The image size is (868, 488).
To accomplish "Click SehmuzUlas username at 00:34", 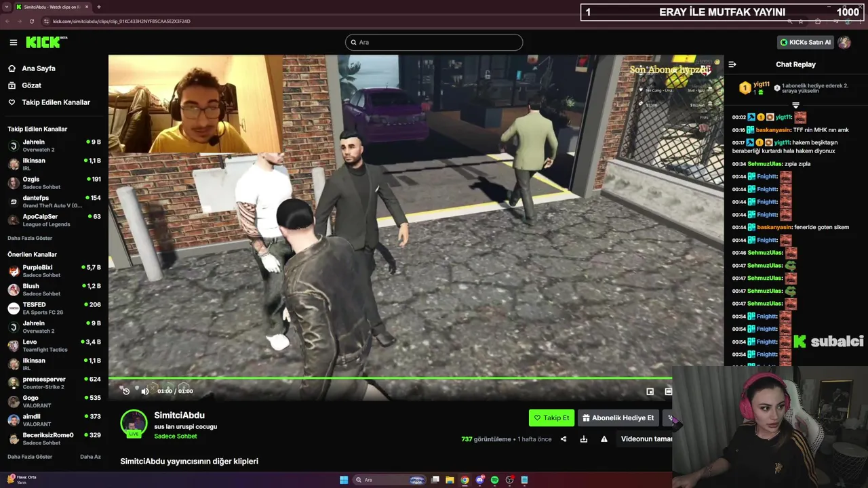I will [765, 164].
